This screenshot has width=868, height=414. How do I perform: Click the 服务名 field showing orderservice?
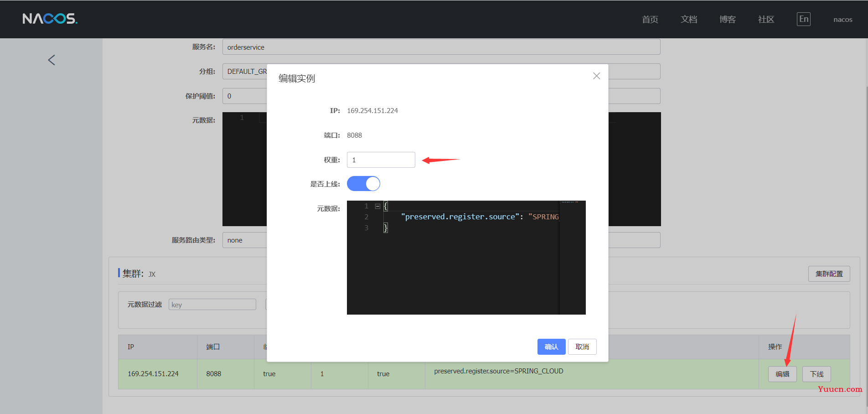click(441, 47)
